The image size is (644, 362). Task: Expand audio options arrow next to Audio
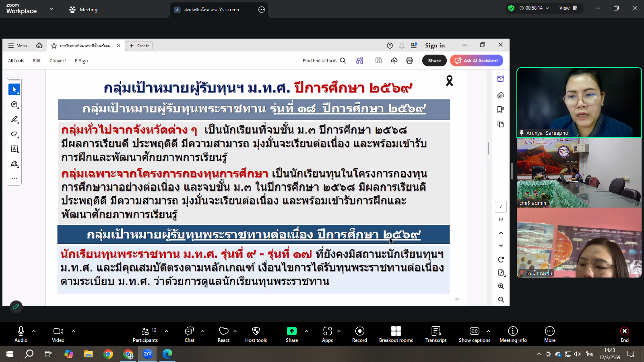[34, 331]
